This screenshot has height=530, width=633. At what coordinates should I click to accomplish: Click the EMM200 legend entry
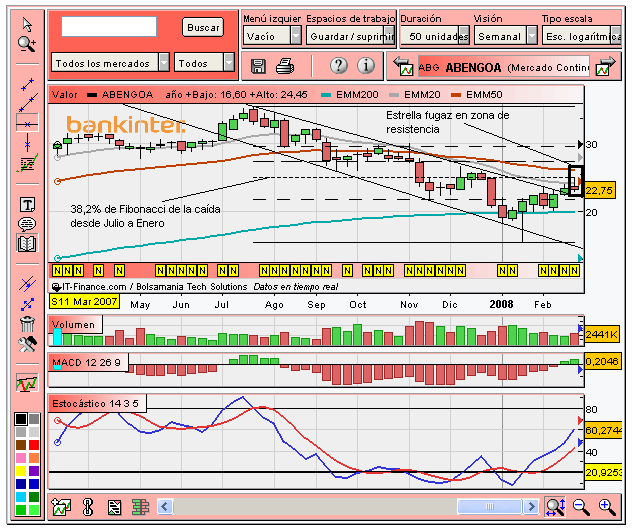350,95
